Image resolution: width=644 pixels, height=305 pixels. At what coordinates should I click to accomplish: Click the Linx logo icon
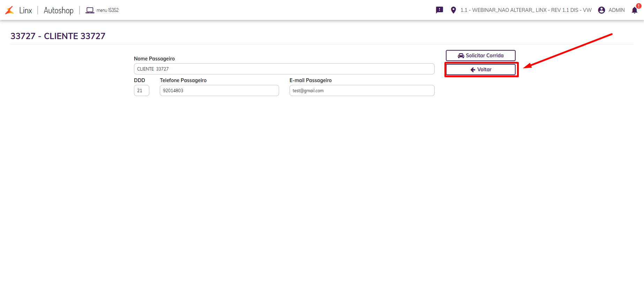tap(10, 10)
